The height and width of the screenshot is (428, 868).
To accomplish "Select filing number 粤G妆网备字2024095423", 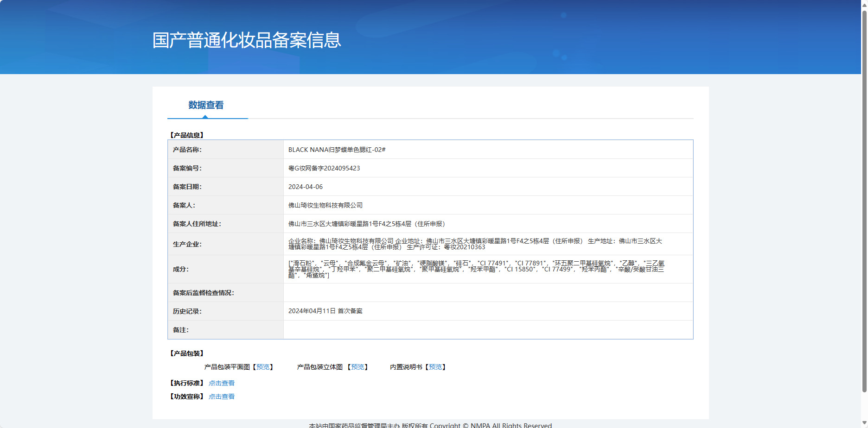I will 324,168.
